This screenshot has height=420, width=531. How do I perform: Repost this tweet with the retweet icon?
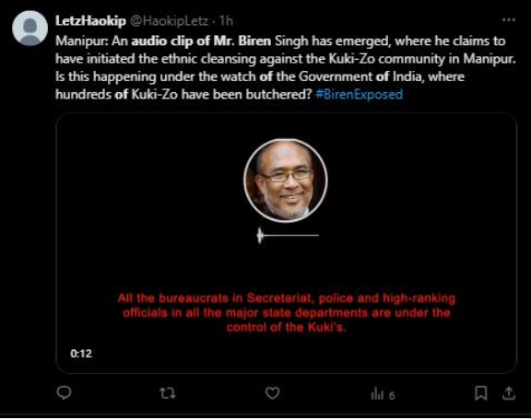click(x=168, y=393)
